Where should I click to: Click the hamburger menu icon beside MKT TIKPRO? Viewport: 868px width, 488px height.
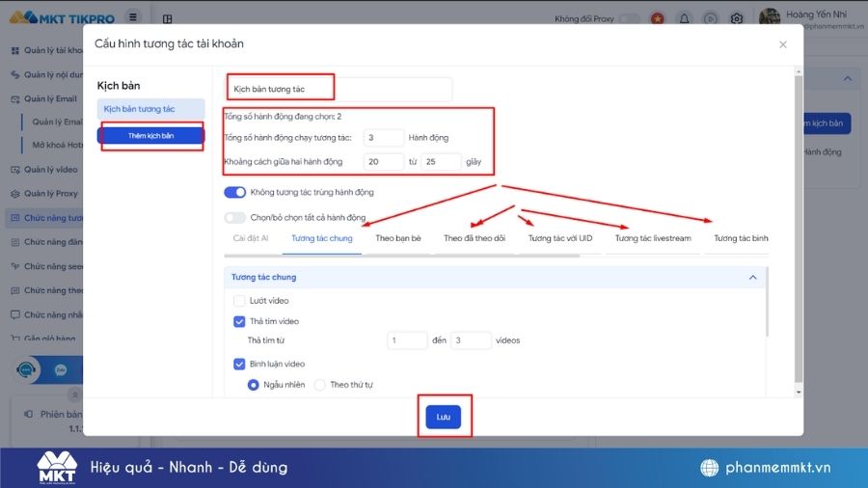(133, 17)
